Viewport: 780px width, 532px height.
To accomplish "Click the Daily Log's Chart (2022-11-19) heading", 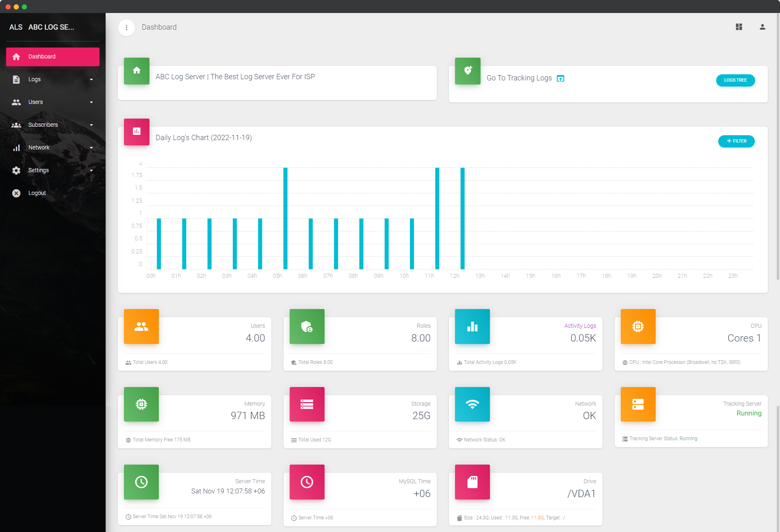I will click(x=204, y=138).
